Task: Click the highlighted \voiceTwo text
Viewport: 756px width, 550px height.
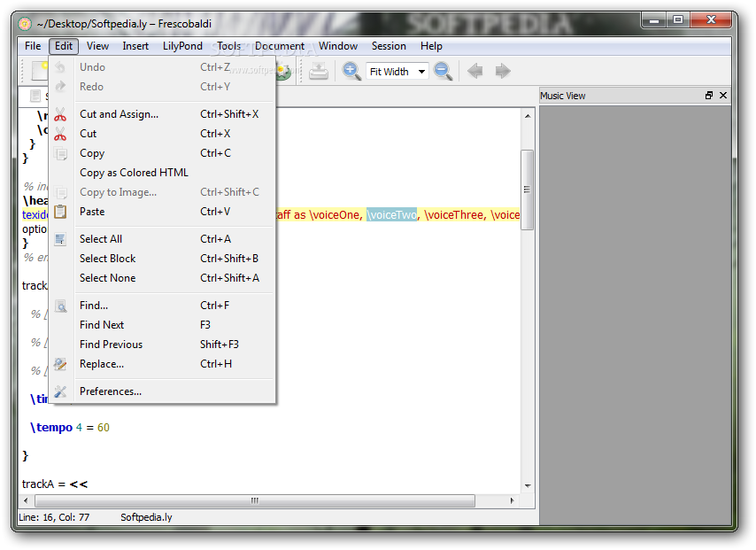Action: click(391, 214)
